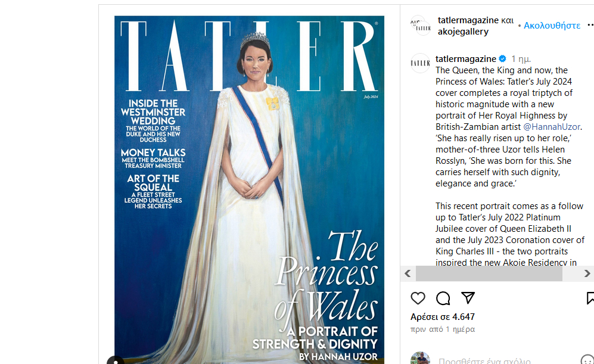Like the post with the heart icon
Screen dimensions: 594x364
click(418, 298)
